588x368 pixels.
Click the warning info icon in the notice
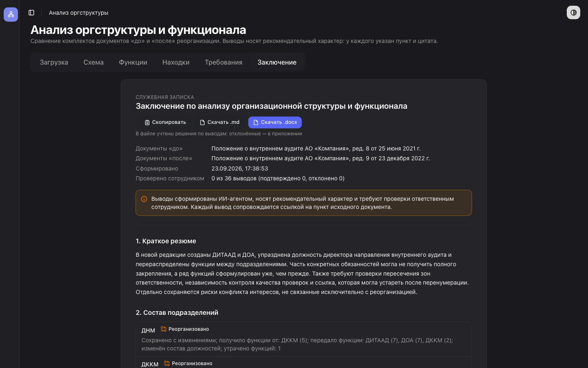pyautogui.click(x=144, y=199)
